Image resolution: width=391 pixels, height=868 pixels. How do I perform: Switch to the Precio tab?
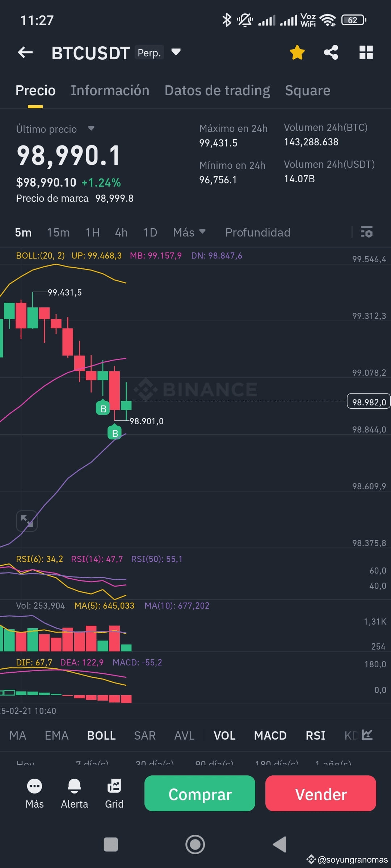point(35,90)
